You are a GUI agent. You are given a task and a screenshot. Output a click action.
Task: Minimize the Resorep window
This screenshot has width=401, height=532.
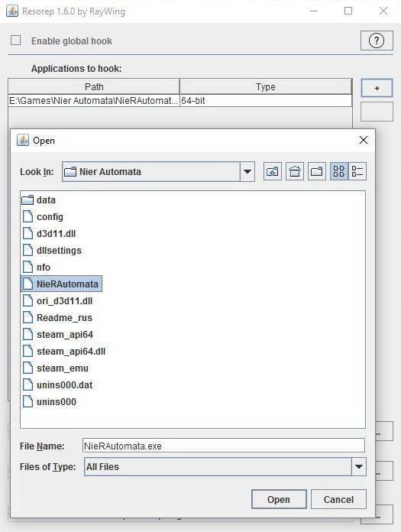[x=314, y=11]
